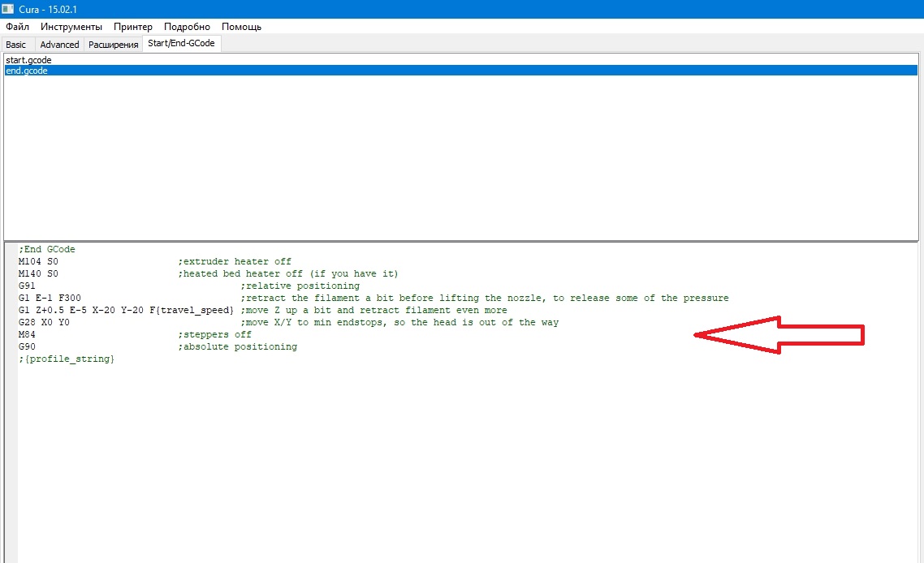Click the Cura application icon in title bar
This screenshot has height=563, width=924.
tap(8, 8)
